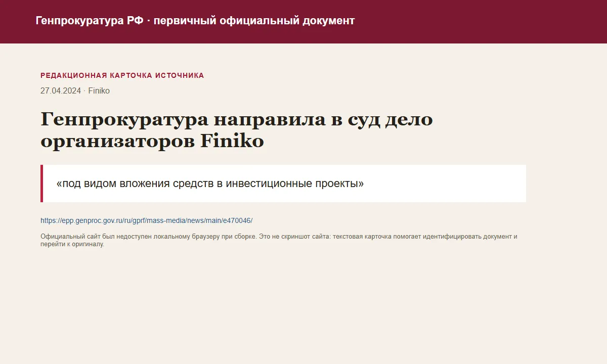Click the label РЕДАКЦИОННАЯ КАРТОЧКА ИСТОЧНИКА
Viewport: 607px width, 364px height.
click(x=122, y=75)
